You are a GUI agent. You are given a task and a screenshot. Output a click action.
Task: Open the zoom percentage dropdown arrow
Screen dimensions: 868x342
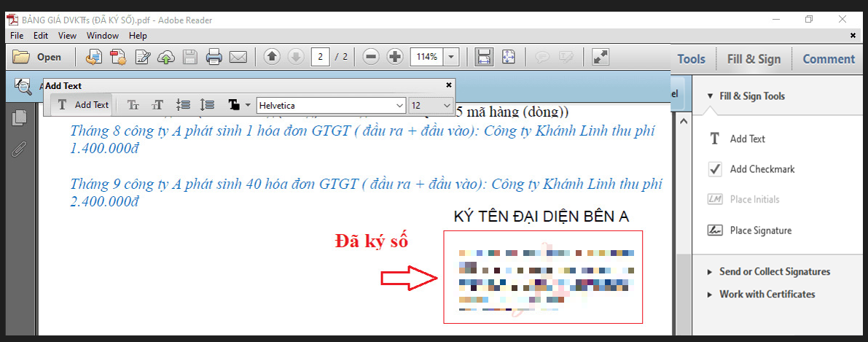pos(452,57)
